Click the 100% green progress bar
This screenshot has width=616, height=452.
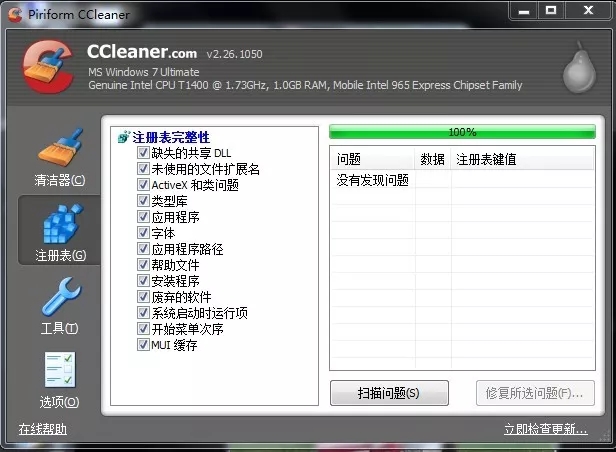pos(462,132)
